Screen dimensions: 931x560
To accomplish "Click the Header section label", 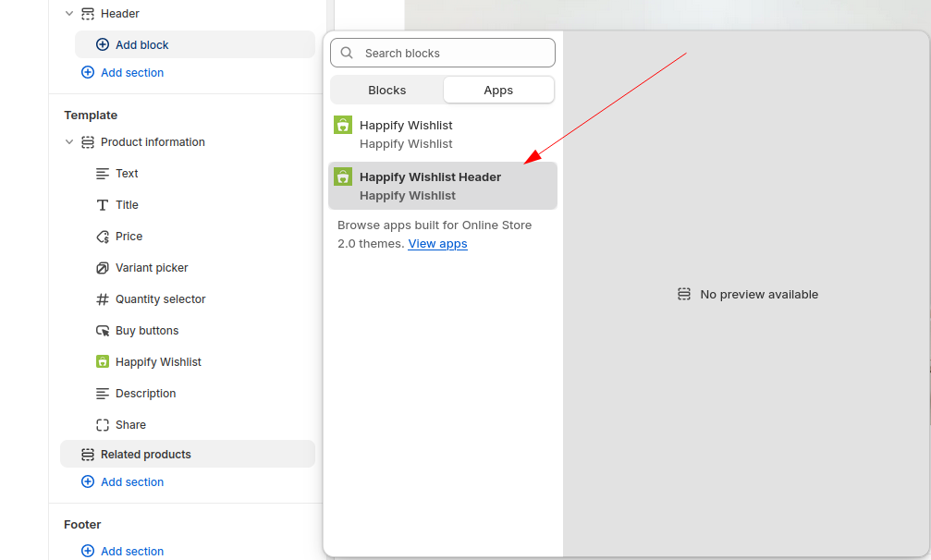I will [x=120, y=14].
